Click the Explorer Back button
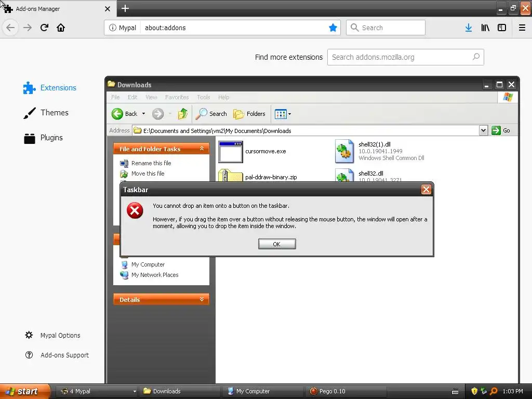 tap(125, 114)
